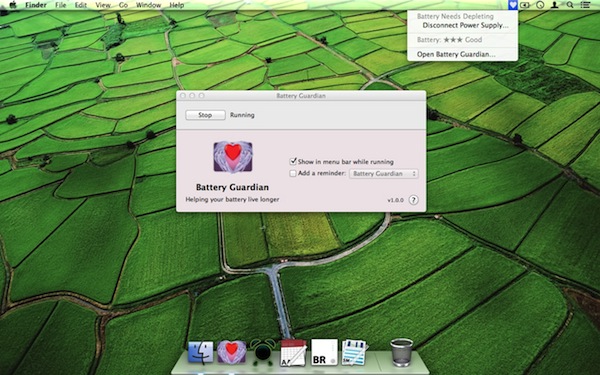Click the Stop button

pyautogui.click(x=205, y=115)
